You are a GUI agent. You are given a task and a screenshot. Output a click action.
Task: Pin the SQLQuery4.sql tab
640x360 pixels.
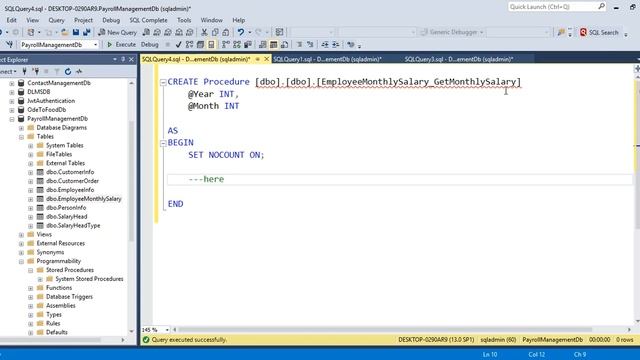258,59
